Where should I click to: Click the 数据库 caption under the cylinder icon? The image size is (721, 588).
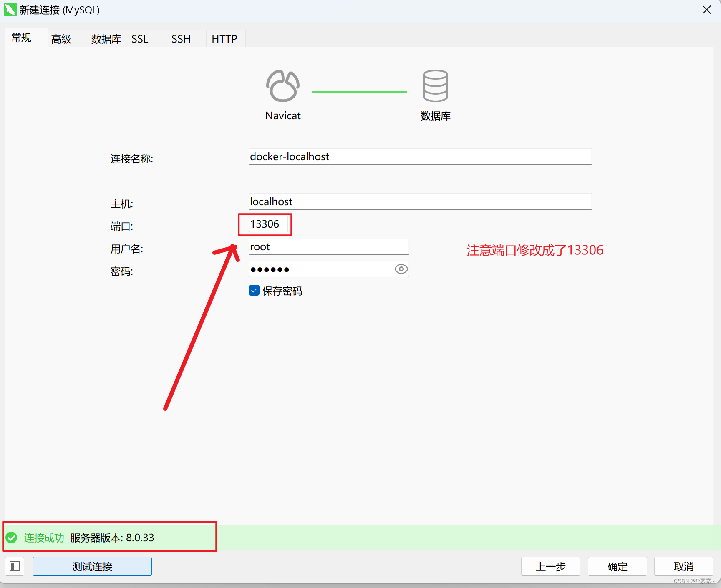click(436, 116)
